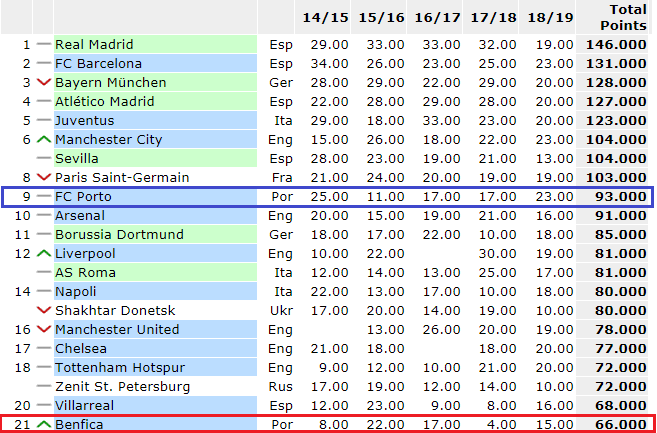Open the Villarreal team link
This screenshot has width=657, height=433.
tap(86, 405)
